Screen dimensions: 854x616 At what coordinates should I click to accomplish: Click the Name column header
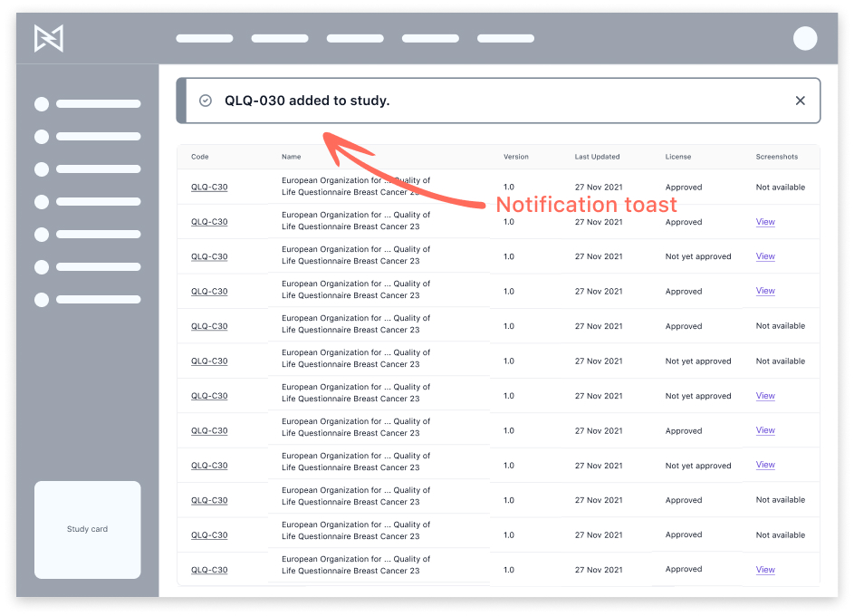292,157
